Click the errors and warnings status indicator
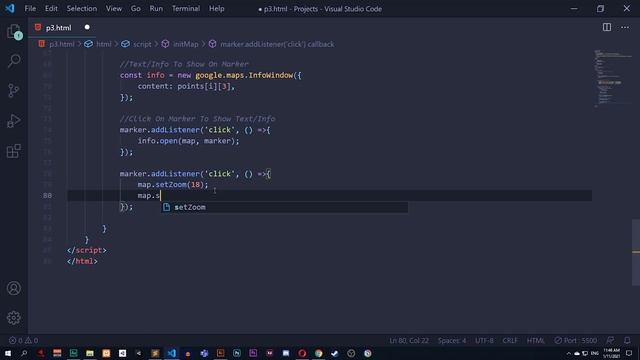Viewport: 640px width, 360px height. [23, 340]
